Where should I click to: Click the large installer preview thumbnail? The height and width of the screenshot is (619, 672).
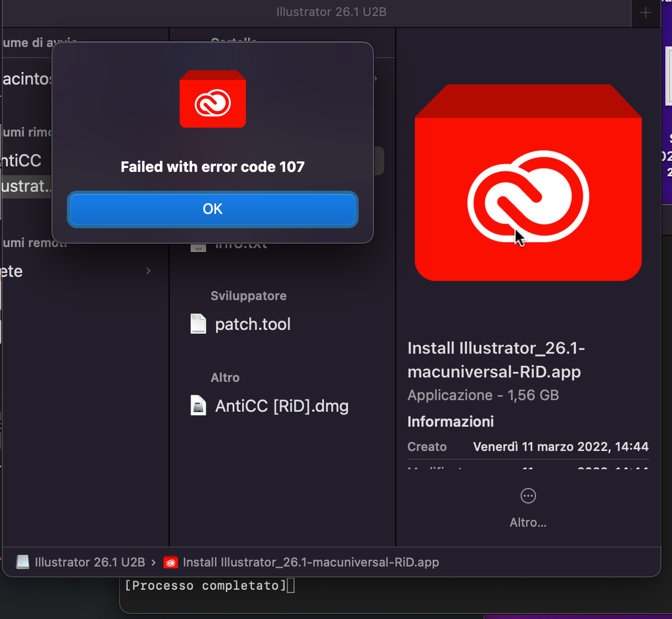[x=528, y=182]
